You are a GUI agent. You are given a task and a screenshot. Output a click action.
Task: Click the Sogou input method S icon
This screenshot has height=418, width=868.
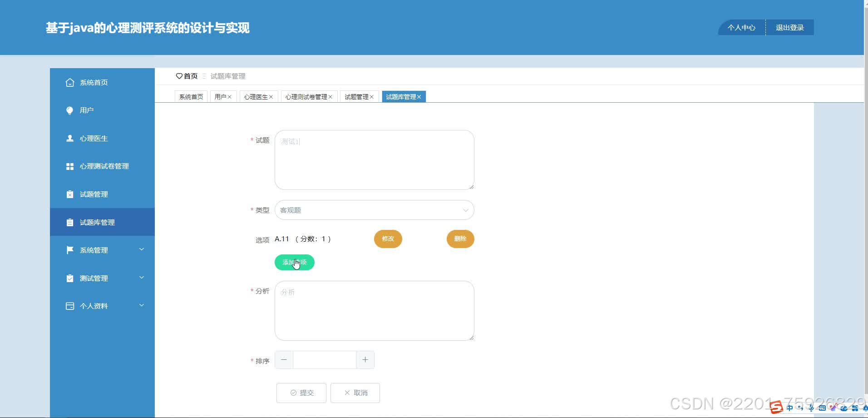click(776, 407)
